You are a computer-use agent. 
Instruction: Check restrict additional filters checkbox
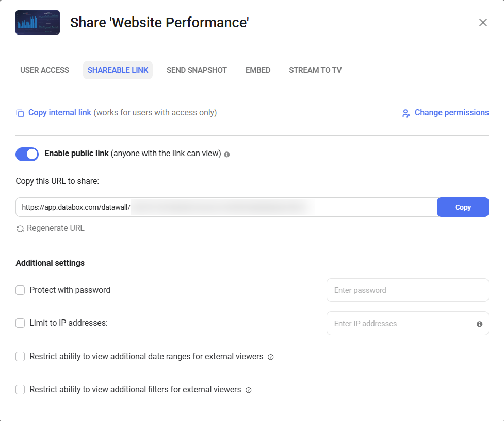point(20,390)
